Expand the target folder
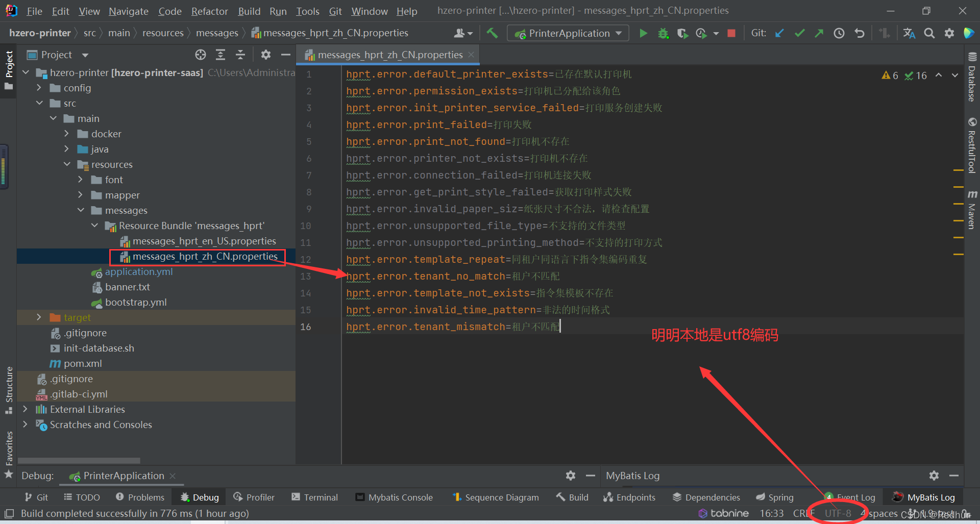Screen dimensions: 980x524 tap(39, 317)
